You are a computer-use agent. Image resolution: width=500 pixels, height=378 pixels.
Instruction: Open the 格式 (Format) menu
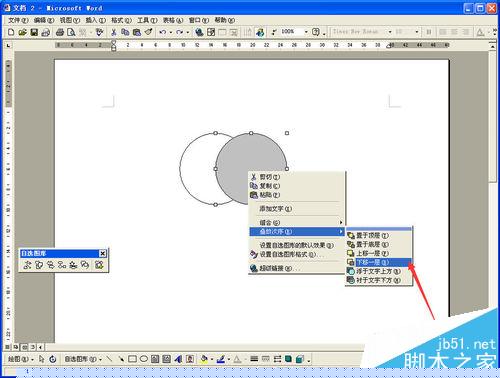pos(121,20)
